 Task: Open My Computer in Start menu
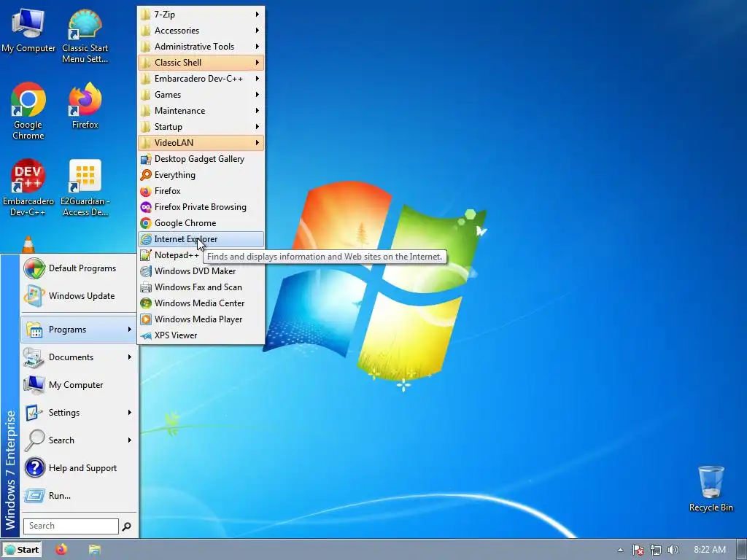click(x=79, y=385)
